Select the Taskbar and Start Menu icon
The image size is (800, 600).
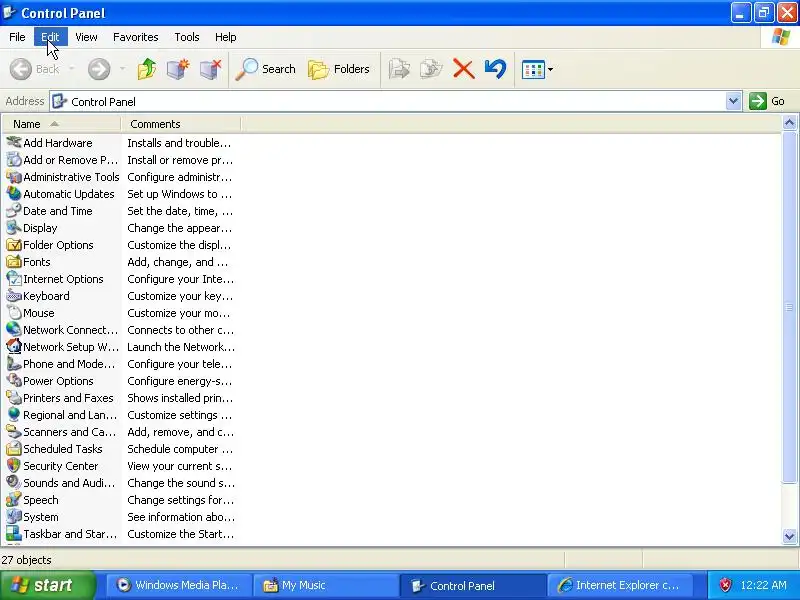click(14, 534)
